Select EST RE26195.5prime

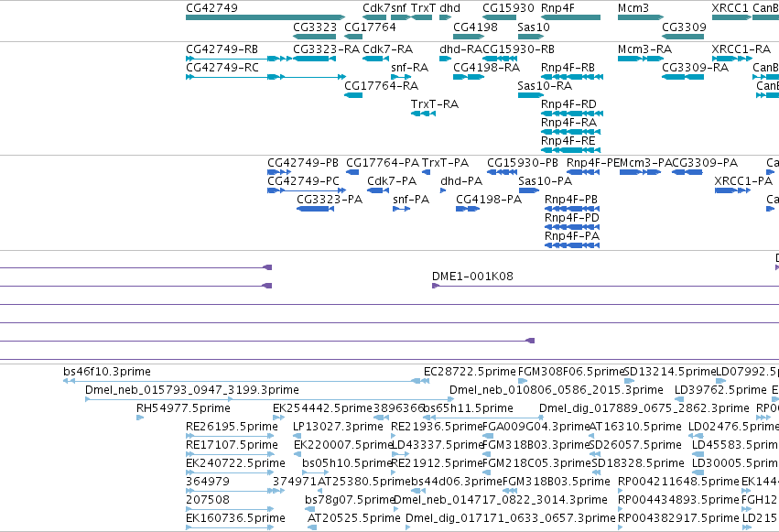click(x=232, y=428)
